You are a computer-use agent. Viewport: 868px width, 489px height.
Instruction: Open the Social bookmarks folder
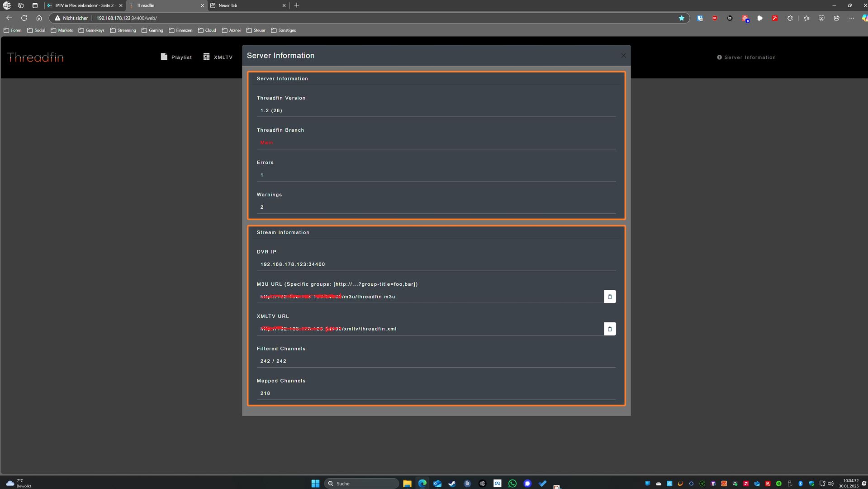coord(36,30)
